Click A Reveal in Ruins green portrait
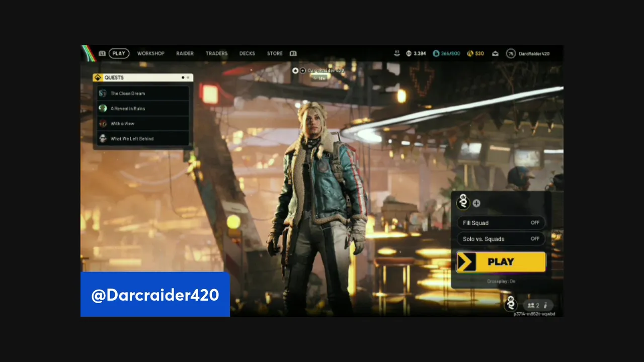Viewport: 644px width, 362px height. pyautogui.click(x=103, y=108)
